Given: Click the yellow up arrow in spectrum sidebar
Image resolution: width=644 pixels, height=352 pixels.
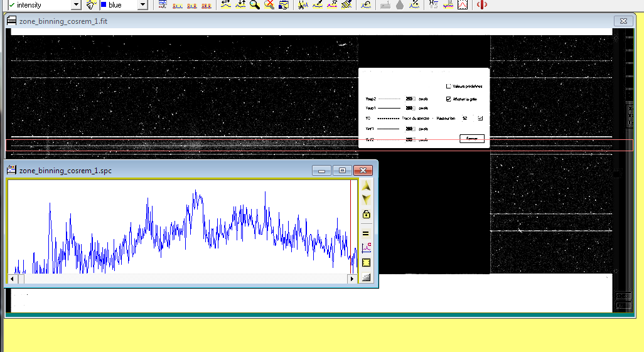Looking at the screenshot, I should click(366, 187).
